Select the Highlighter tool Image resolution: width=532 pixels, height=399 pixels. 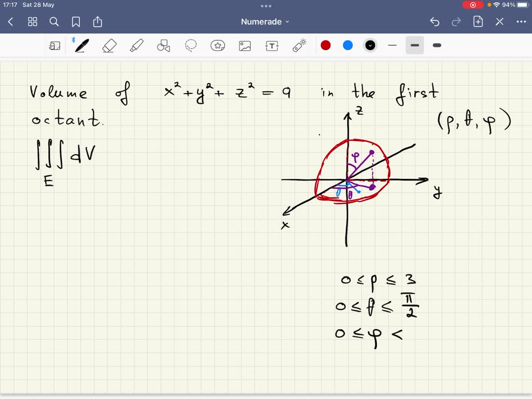[136, 45]
